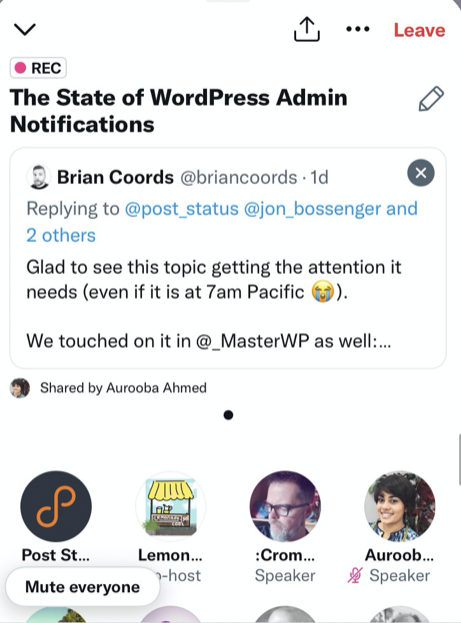Open the :Crom speaker avatar
Screen dimensions: 461x623
pyautogui.click(x=285, y=506)
